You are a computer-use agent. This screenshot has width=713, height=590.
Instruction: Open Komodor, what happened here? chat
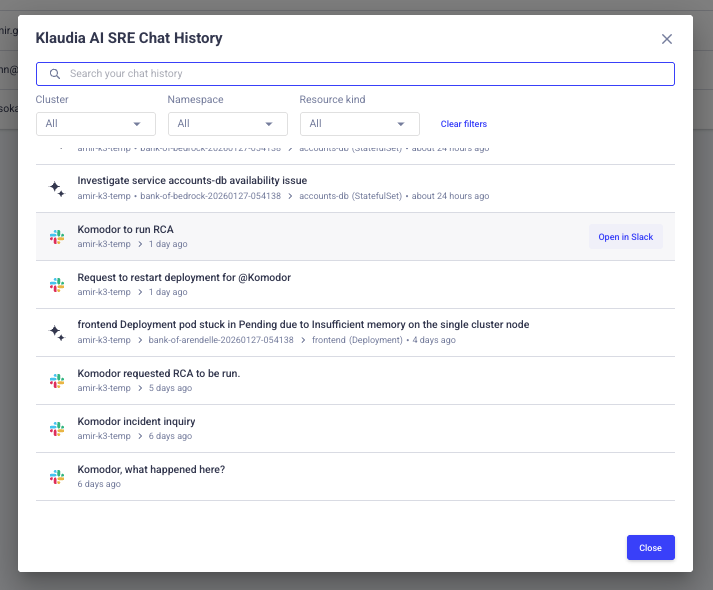pos(355,476)
